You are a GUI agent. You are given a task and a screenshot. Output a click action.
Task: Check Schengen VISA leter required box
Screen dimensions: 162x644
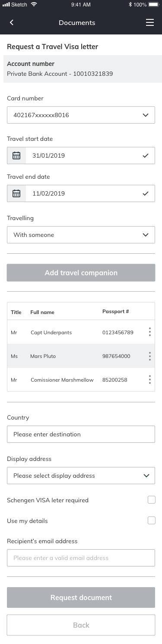click(151, 500)
